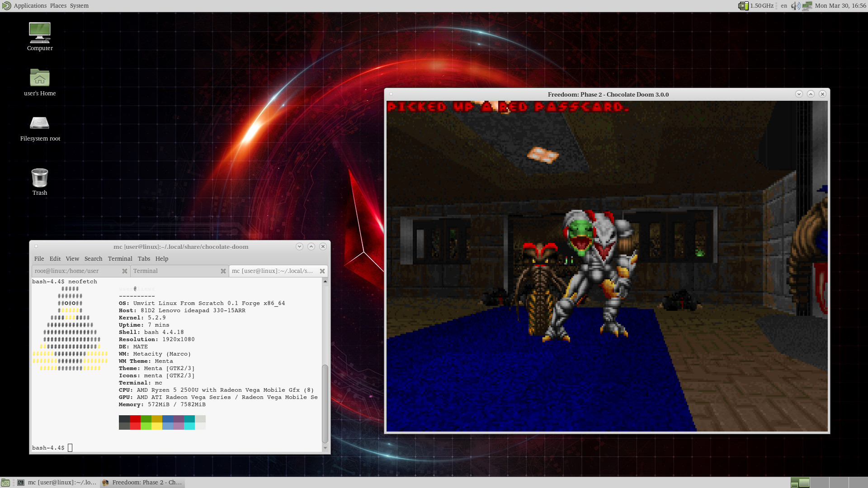Click the show desktop button in bottom panel

point(5,483)
